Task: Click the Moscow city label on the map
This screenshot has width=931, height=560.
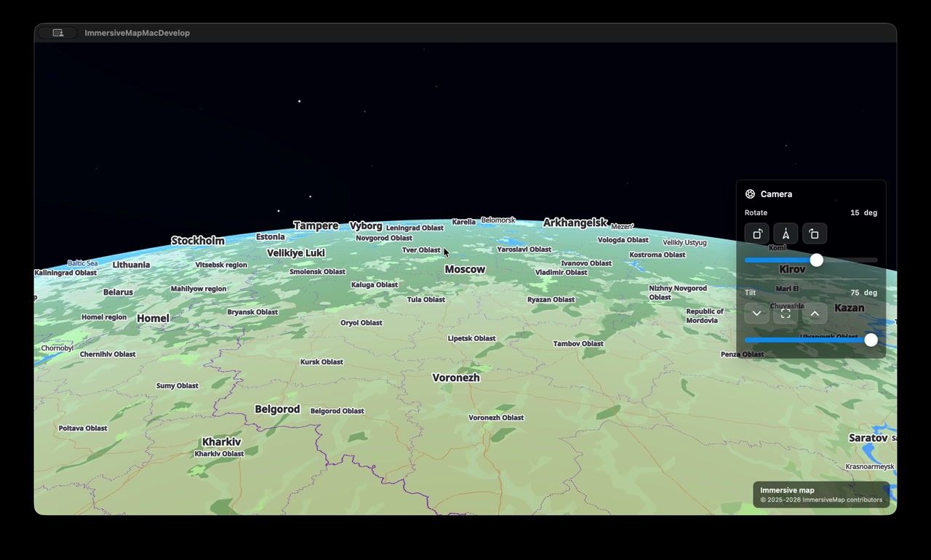Action: 465,269
